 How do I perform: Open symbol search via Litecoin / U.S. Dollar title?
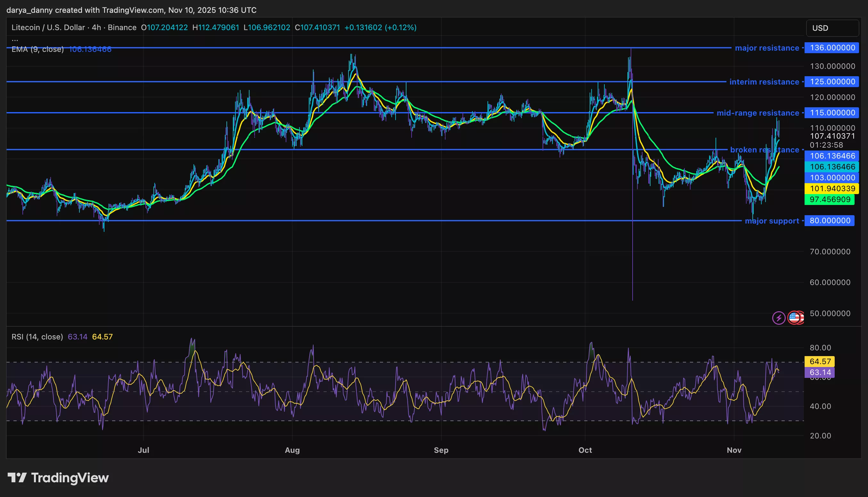point(48,27)
